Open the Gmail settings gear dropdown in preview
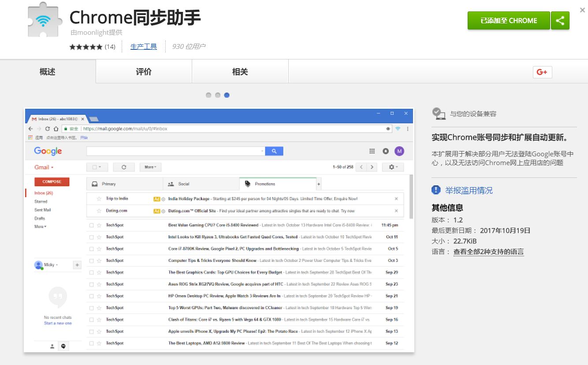The image size is (588, 365). pos(392,167)
